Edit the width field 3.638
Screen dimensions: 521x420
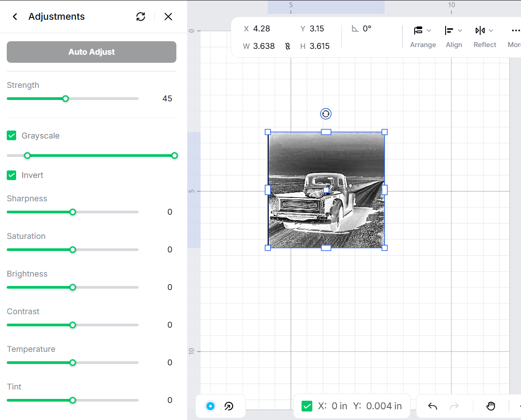click(264, 46)
